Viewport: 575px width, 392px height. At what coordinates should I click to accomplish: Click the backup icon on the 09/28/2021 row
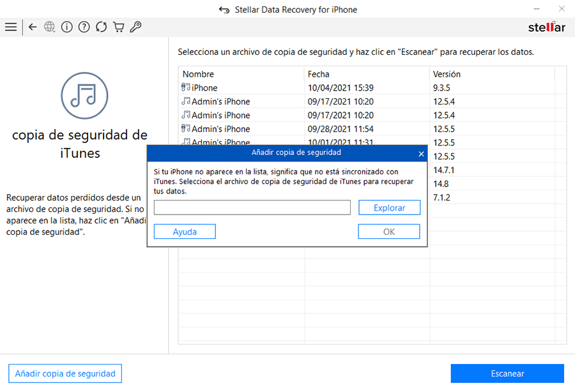tap(186, 128)
